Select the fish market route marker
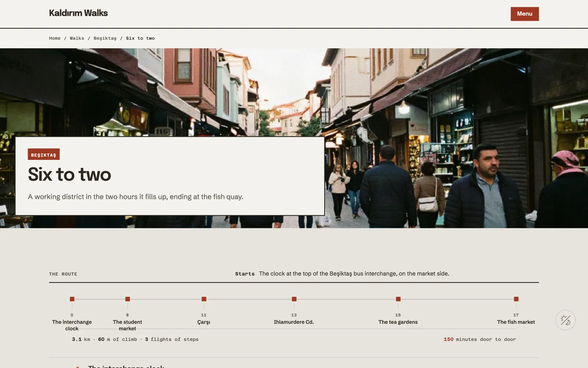 click(x=516, y=299)
